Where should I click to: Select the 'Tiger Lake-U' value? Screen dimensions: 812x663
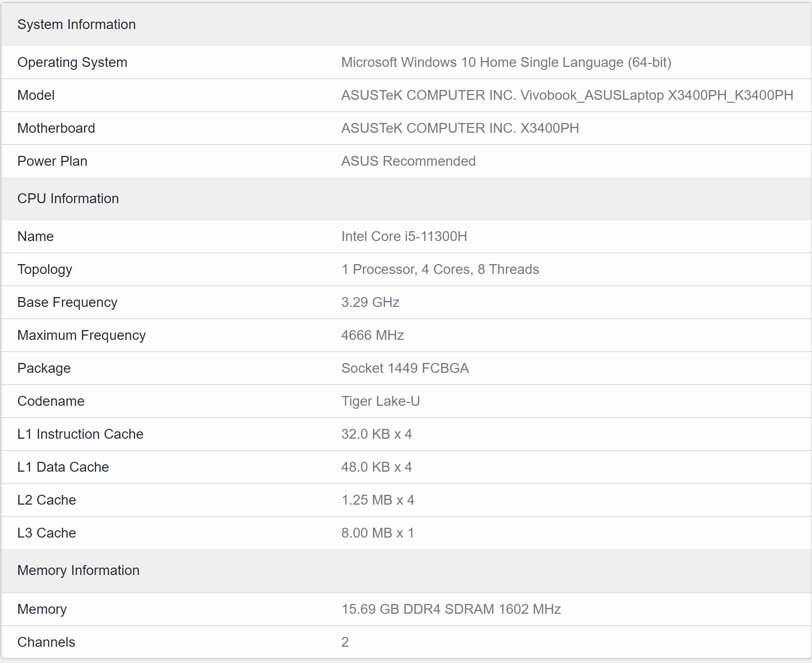[x=381, y=401]
